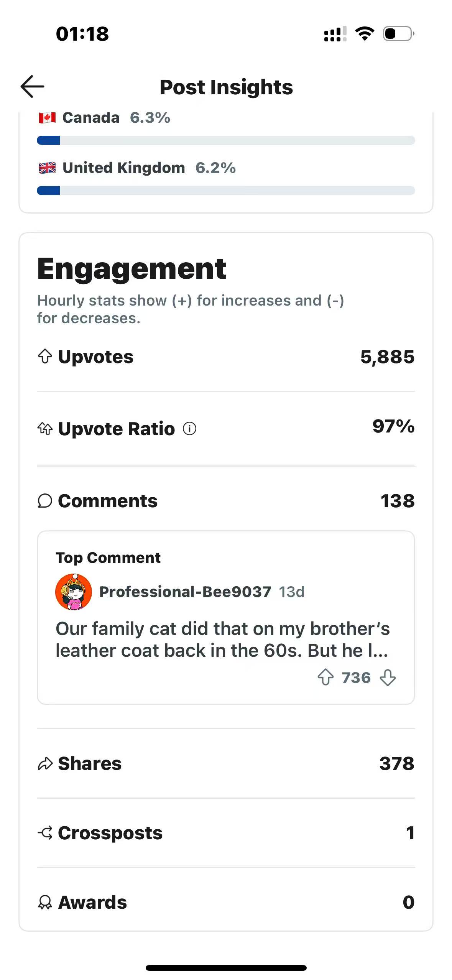The width and height of the screenshot is (452, 980).
Task: Open the top comment text
Action: tap(222, 639)
